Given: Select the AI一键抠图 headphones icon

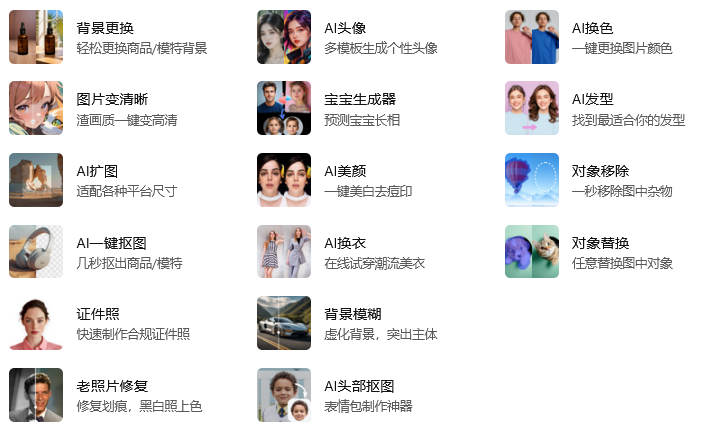Looking at the screenshot, I should (x=36, y=252).
